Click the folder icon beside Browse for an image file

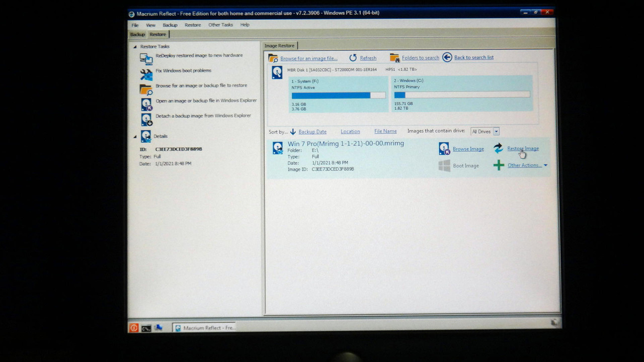click(273, 58)
